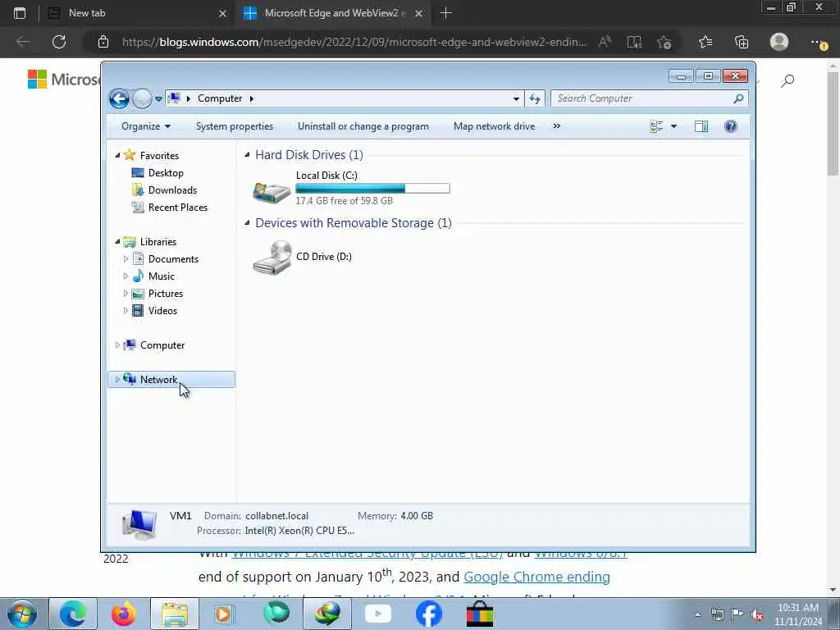Expand the Videos library node
This screenshot has width=840, height=630.
pos(126,311)
